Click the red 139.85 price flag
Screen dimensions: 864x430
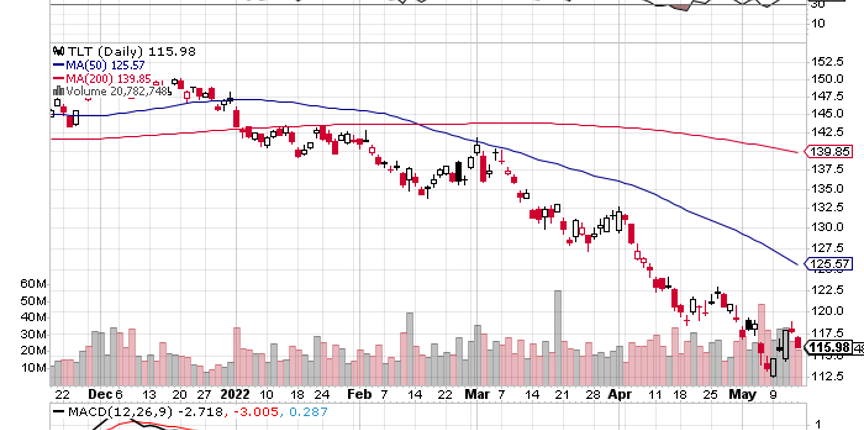tap(829, 152)
